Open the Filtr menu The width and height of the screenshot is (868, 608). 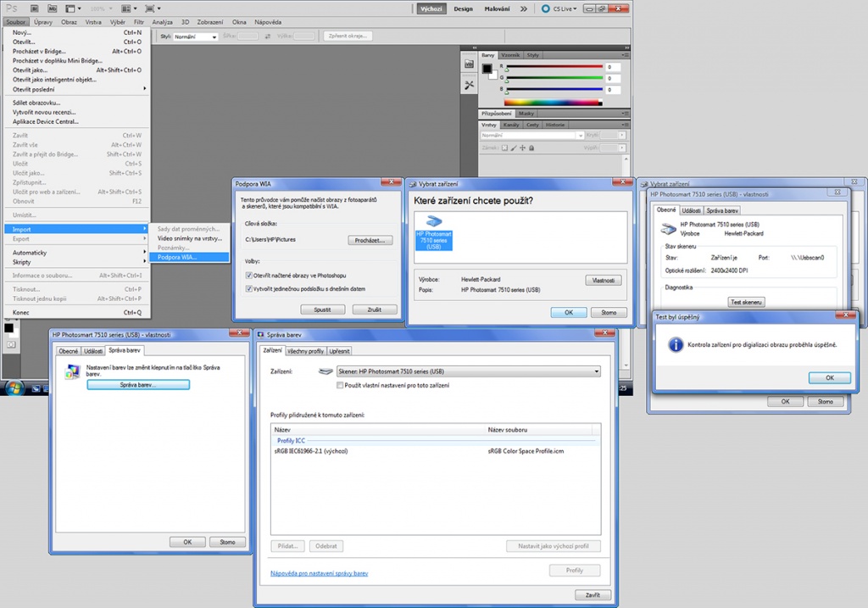click(139, 22)
